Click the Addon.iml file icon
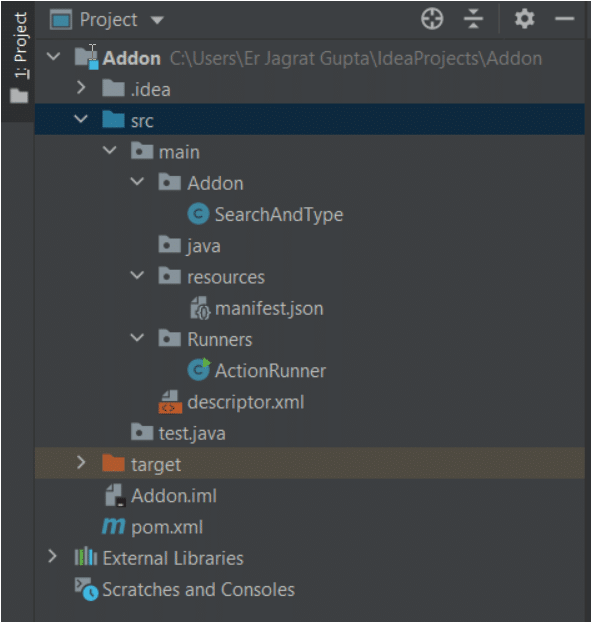 tap(115, 495)
